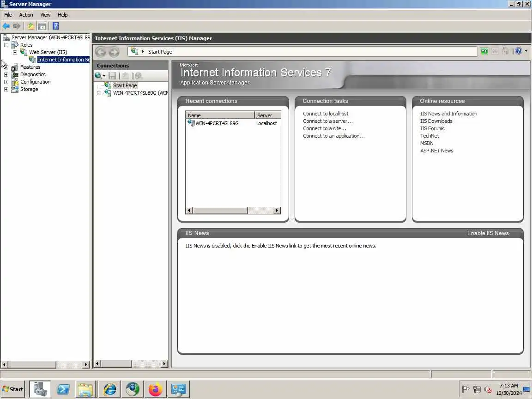Image resolution: width=532 pixels, height=399 pixels.
Task: Click the Server Manager Forward arrow toolbar icon
Action: [17, 26]
